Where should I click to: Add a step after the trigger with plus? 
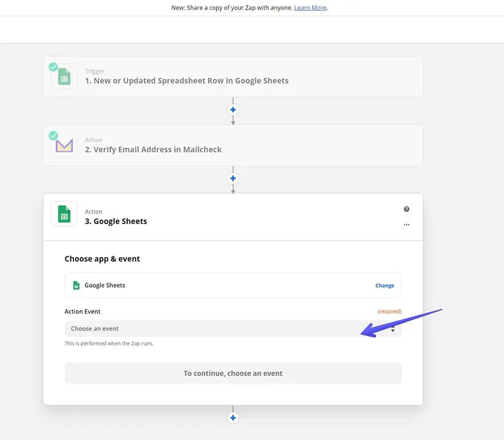click(233, 109)
